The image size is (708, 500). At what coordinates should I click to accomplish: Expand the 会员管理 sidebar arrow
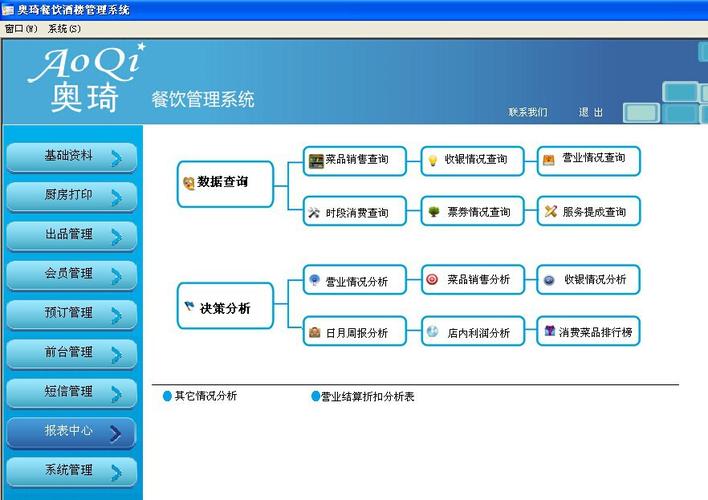(x=116, y=275)
